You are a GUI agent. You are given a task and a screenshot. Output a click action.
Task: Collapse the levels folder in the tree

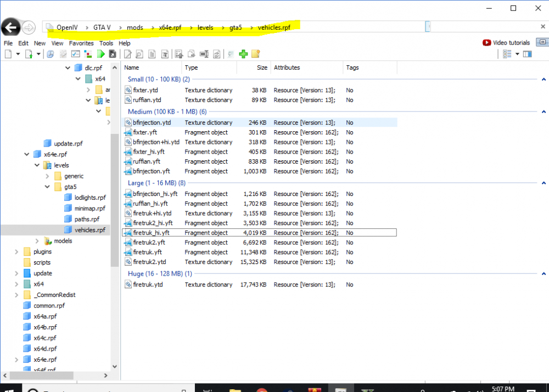[x=37, y=165]
